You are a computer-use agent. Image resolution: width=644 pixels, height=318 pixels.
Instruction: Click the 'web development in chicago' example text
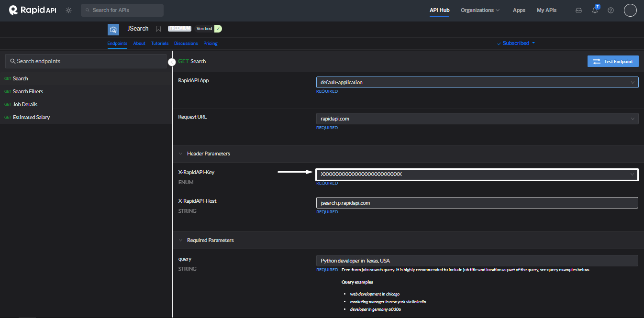coord(375,294)
